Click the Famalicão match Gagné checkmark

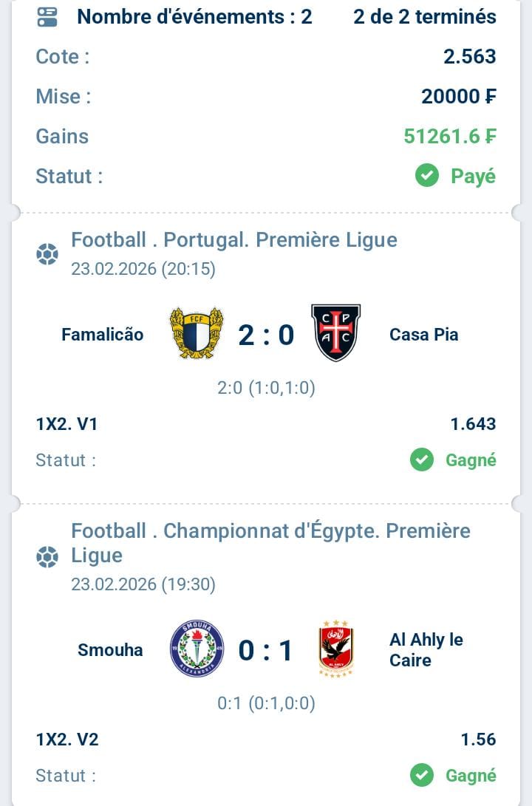(x=422, y=460)
